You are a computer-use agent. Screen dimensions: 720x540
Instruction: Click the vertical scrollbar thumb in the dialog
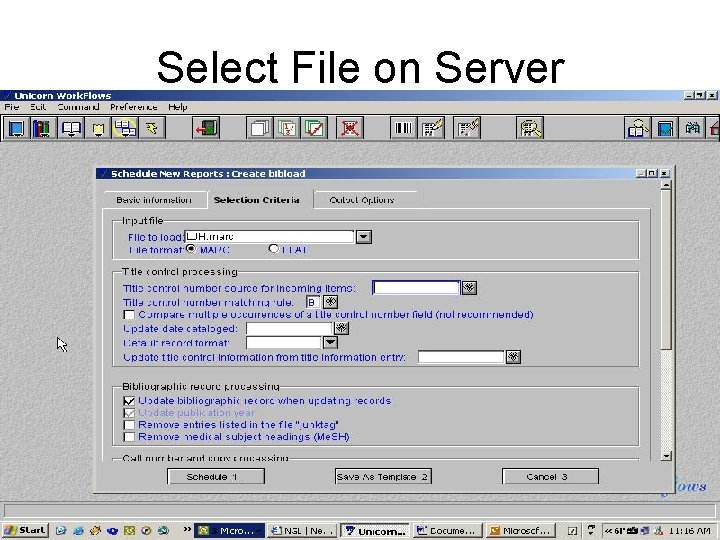[x=666, y=269]
